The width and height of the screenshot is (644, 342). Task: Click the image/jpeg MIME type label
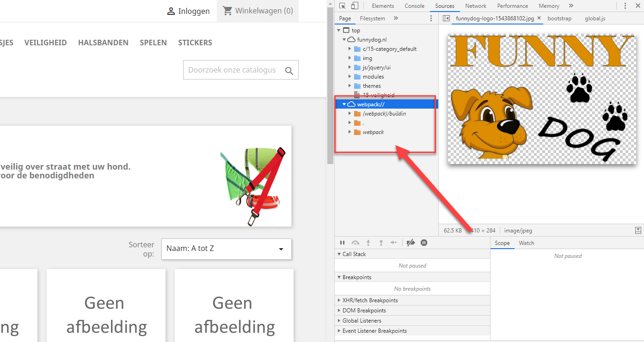click(x=519, y=230)
